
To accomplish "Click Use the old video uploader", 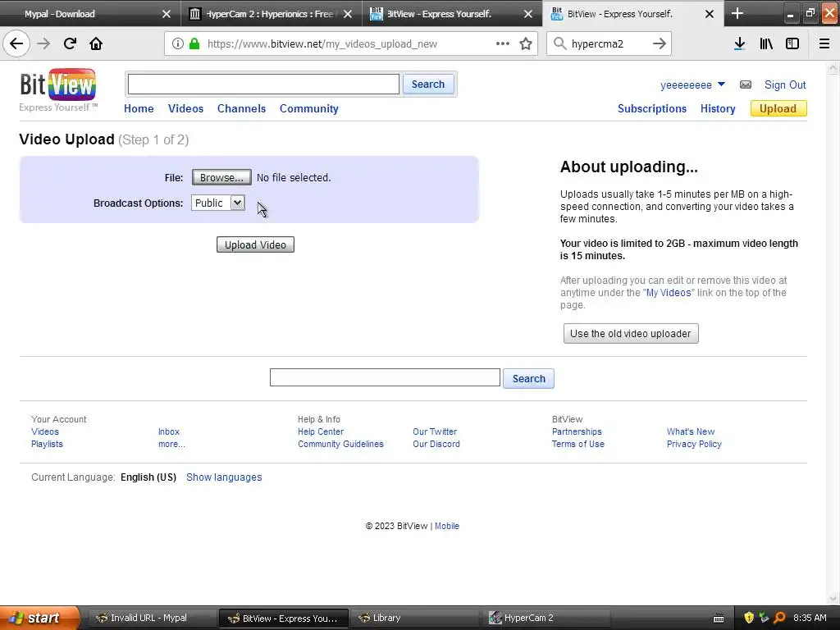I will point(631,333).
